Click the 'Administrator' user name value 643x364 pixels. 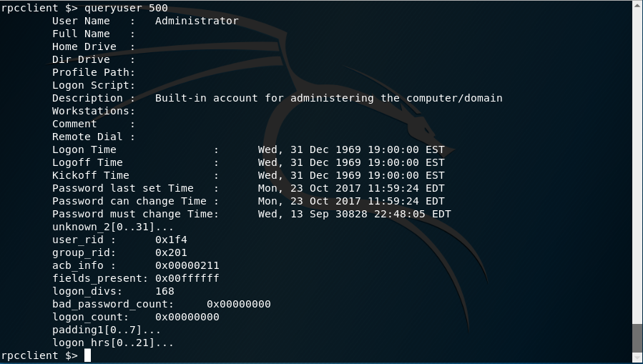click(x=197, y=21)
